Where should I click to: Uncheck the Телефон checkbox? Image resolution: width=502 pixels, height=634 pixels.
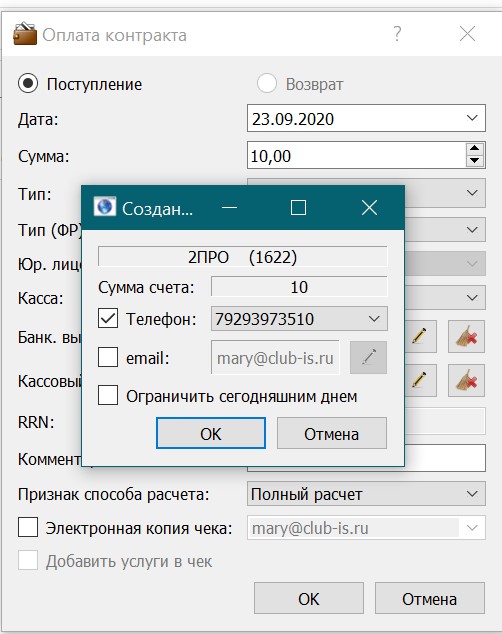click(x=108, y=318)
